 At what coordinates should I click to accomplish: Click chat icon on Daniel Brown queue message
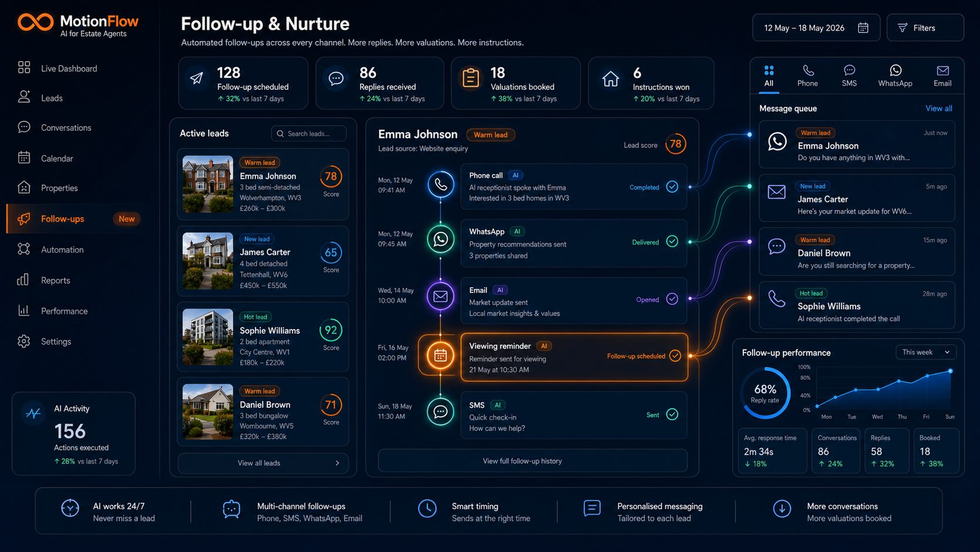777,246
